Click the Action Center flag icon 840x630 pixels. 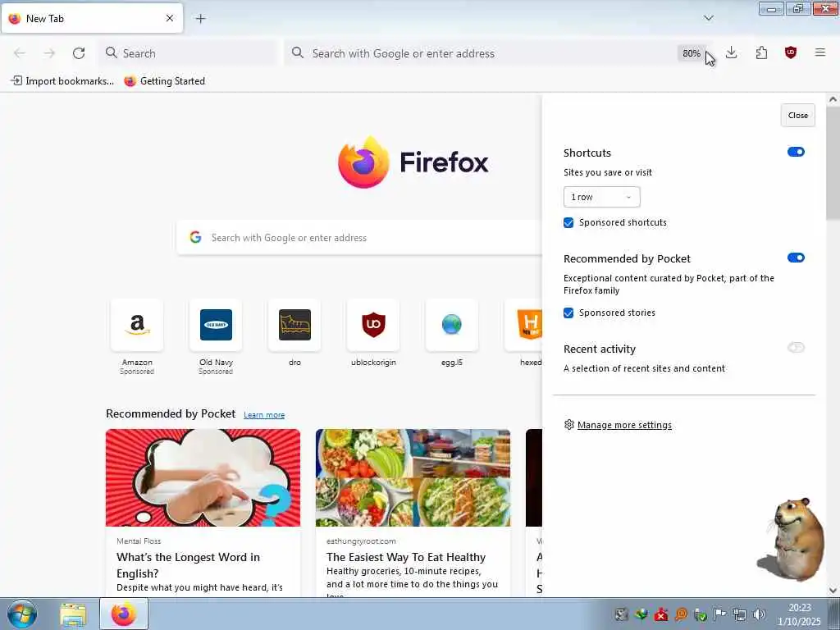click(720, 614)
